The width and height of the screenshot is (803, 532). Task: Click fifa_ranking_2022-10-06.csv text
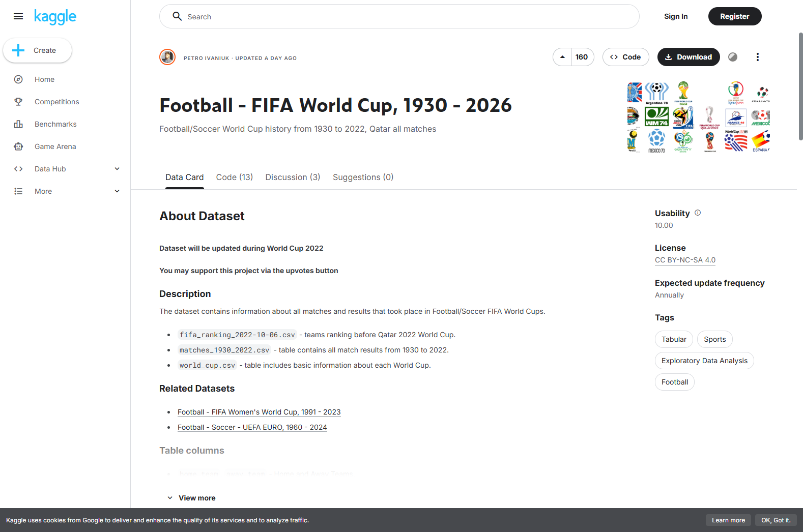coord(237,335)
